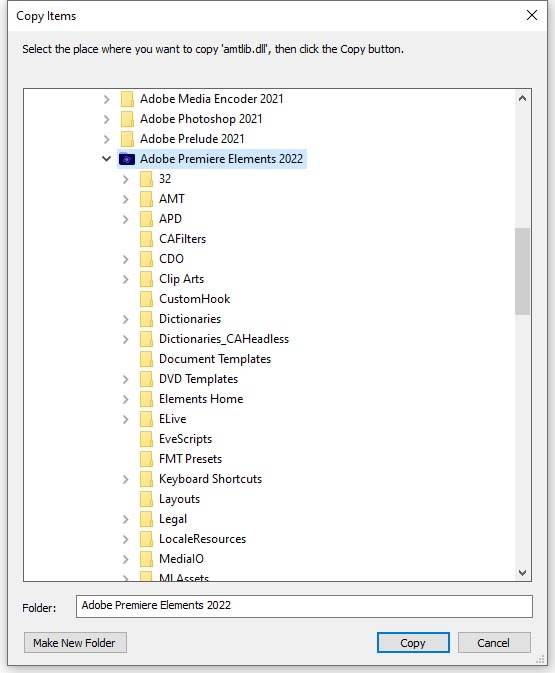555x673 pixels.
Task: Select the Layouts folder name
Action: click(x=179, y=499)
